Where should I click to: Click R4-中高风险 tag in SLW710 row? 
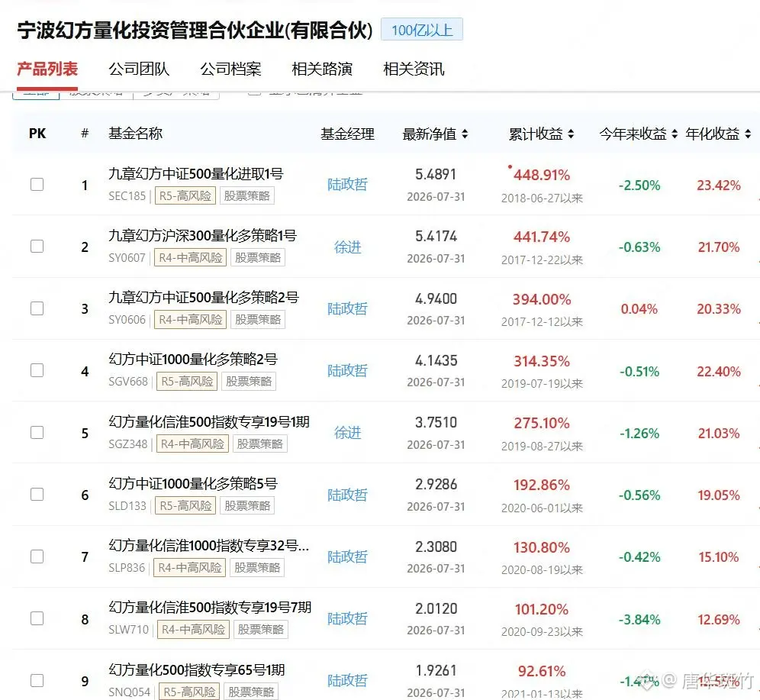[x=193, y=630]
